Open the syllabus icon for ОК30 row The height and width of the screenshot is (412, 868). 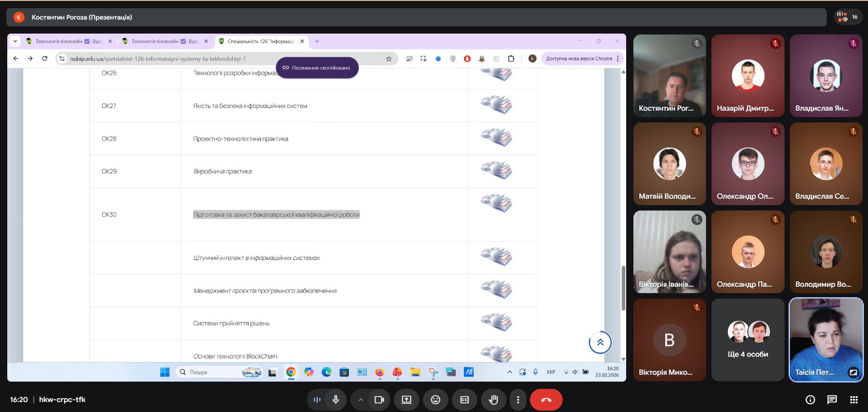tap(496, 203)
